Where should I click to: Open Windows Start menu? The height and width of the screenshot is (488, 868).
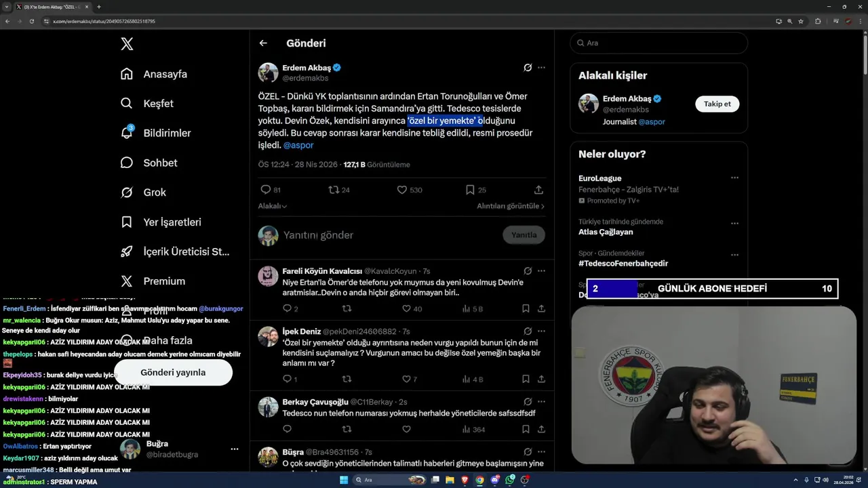click(x=344, y=480)
